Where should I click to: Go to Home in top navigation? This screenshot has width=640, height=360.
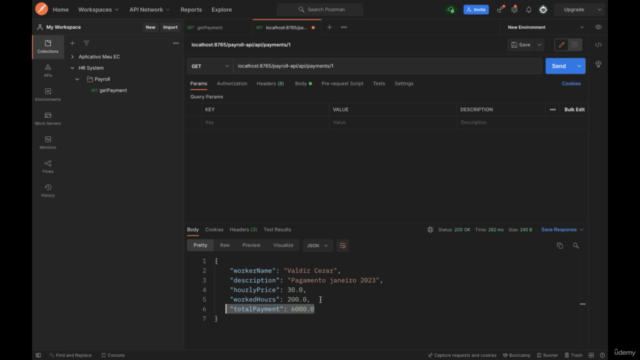tap(60, 9)
